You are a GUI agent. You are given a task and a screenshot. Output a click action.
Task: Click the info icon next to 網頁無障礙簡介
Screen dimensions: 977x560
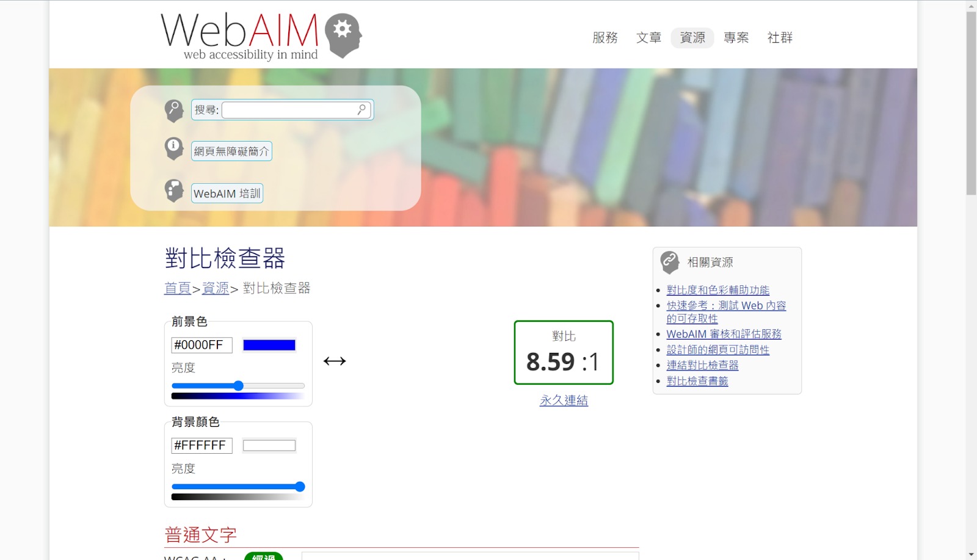coord(173,148)
